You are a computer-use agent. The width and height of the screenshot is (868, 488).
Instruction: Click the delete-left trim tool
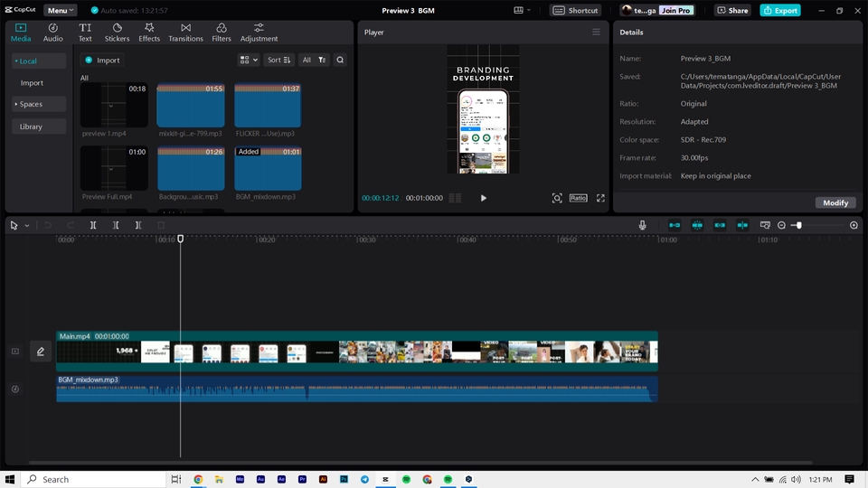click(116, 225)
